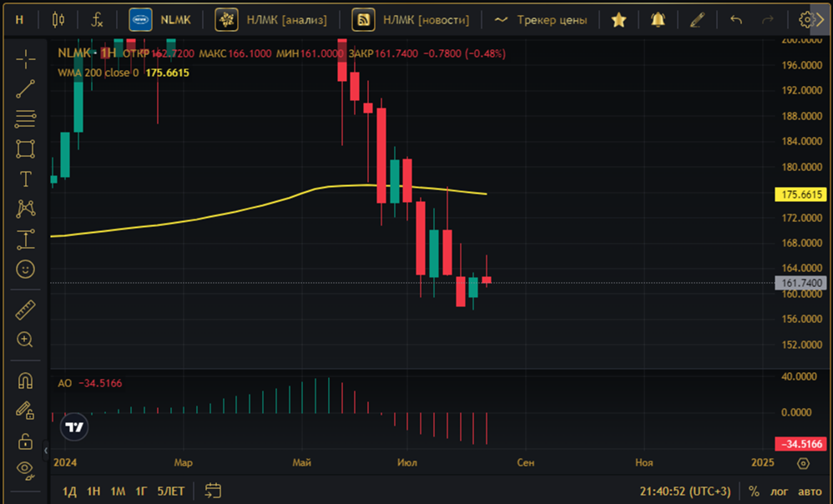Set range to 1Н
833x504 pixels.
click(93, 491)
